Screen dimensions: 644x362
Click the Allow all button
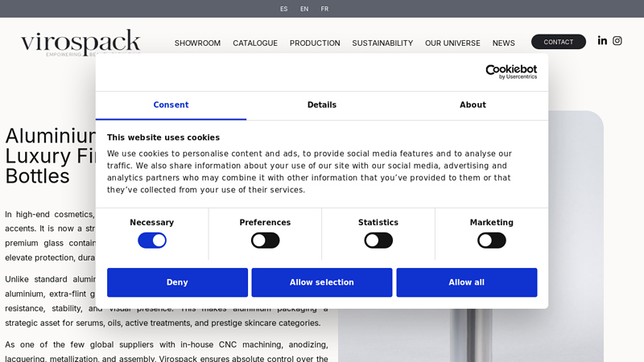(x=466, y=282)
